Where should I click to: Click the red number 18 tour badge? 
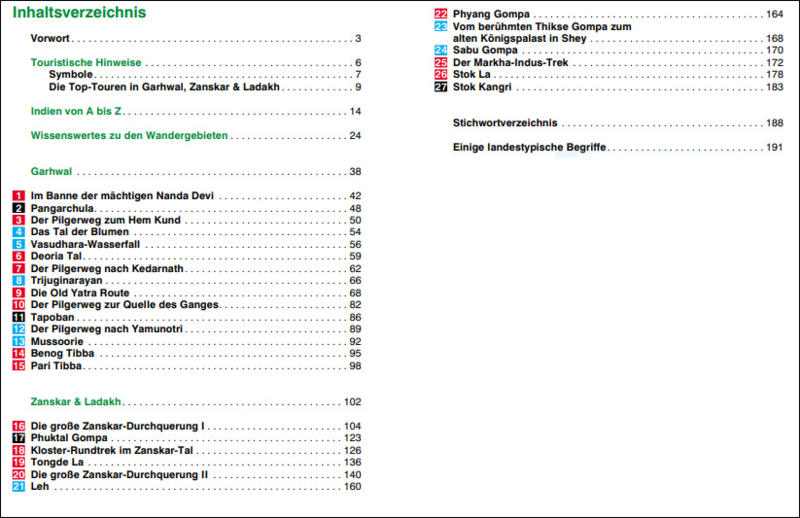pos(18,450)
